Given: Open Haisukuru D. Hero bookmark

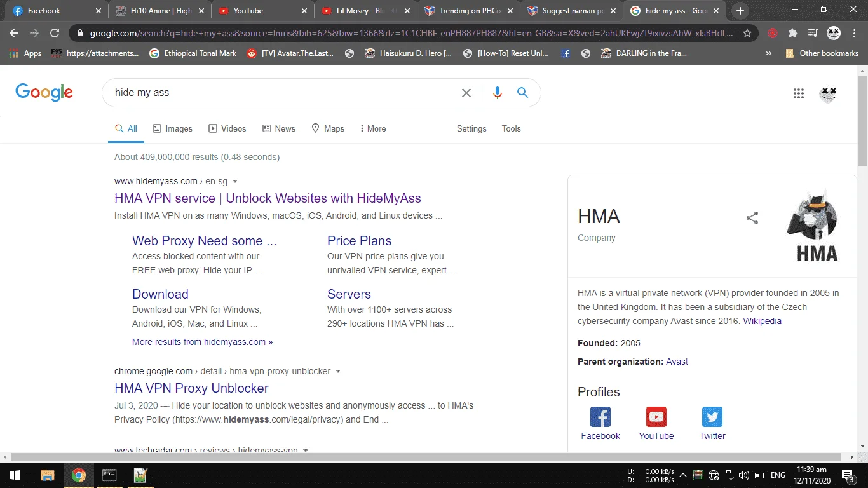Looking at the screenshot, I should (409, 53).
